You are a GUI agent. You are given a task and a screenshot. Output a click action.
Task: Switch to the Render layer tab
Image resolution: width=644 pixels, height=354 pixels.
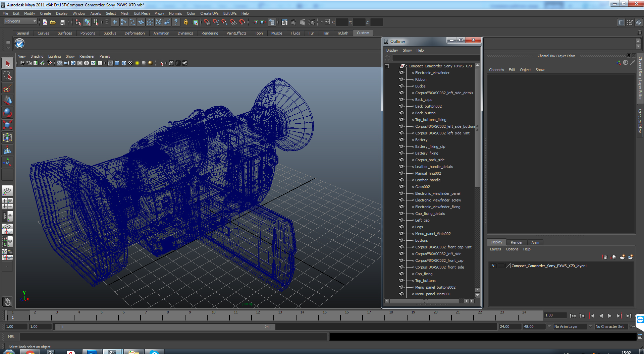517,242
